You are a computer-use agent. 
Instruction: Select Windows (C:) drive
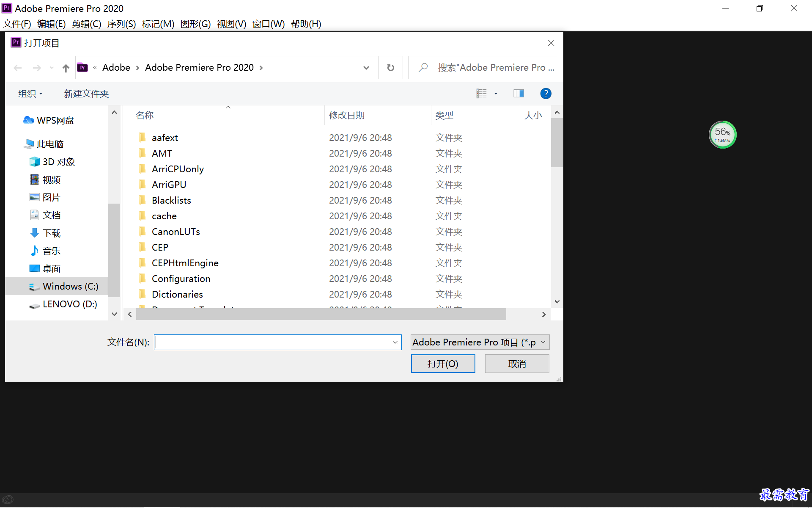[57, 286]
